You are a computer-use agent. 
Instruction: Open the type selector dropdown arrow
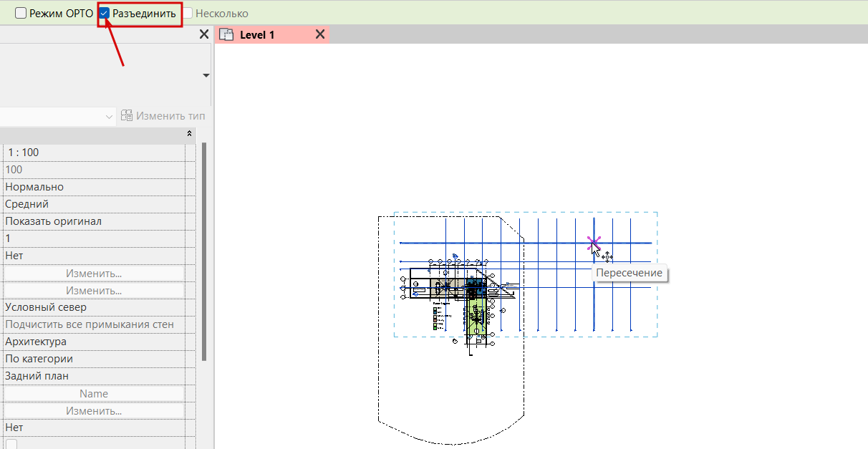click(x=206, y=75)
